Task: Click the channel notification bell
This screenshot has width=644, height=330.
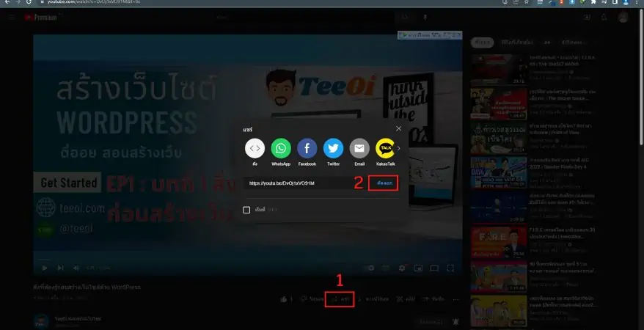Action: tap(455, 322)
